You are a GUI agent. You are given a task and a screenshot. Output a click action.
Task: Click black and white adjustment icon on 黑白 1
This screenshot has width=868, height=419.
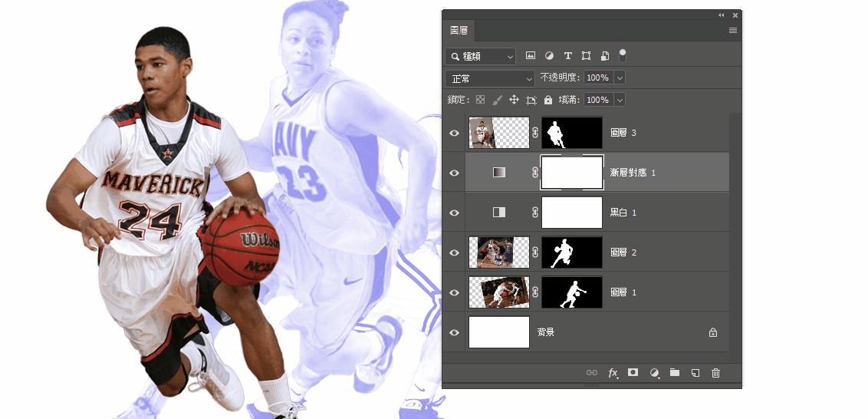[x=499, y=213]
